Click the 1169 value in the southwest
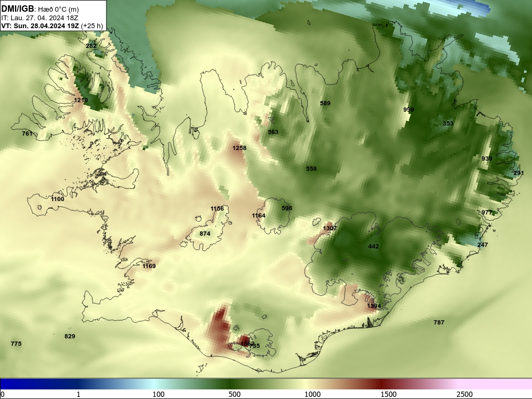Screen dimensions: 532x399 tap(149, 266)
